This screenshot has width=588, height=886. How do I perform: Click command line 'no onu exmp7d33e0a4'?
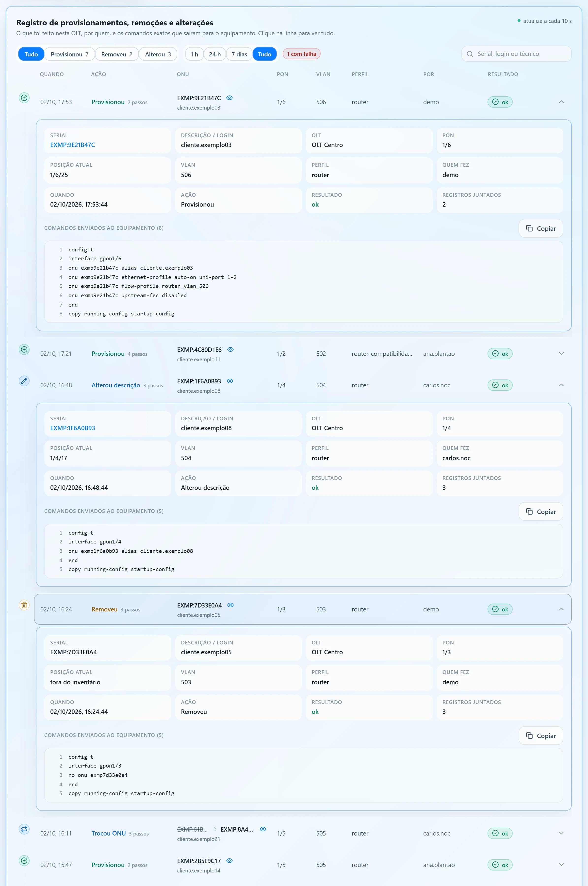[x=98, y=775]
